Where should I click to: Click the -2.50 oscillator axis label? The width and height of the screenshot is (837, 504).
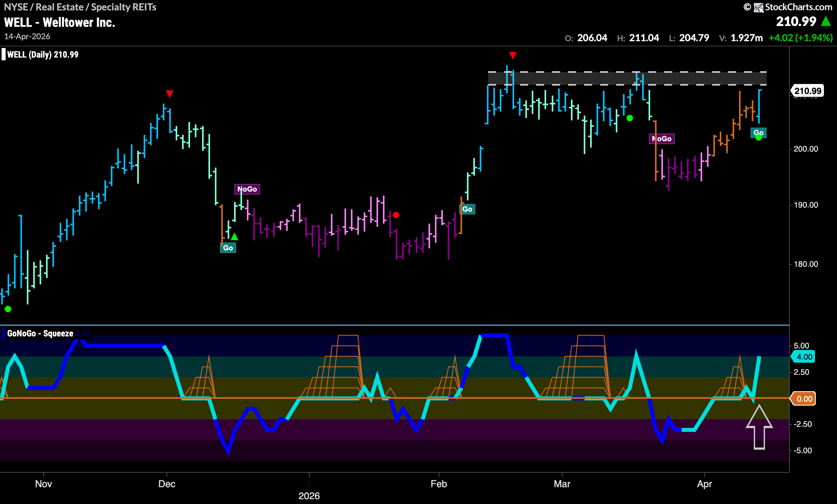pos(803,424)
